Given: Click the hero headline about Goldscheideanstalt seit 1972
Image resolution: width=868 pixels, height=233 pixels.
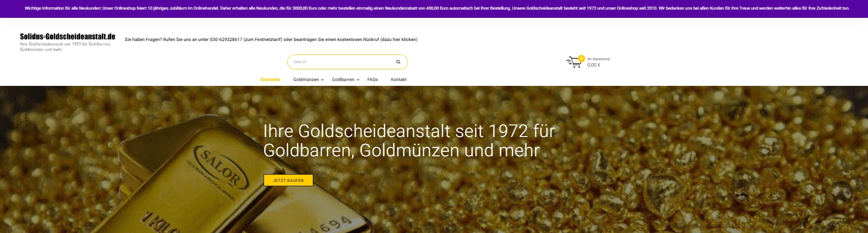Looking at the screenshot, I should click(409, 140).
